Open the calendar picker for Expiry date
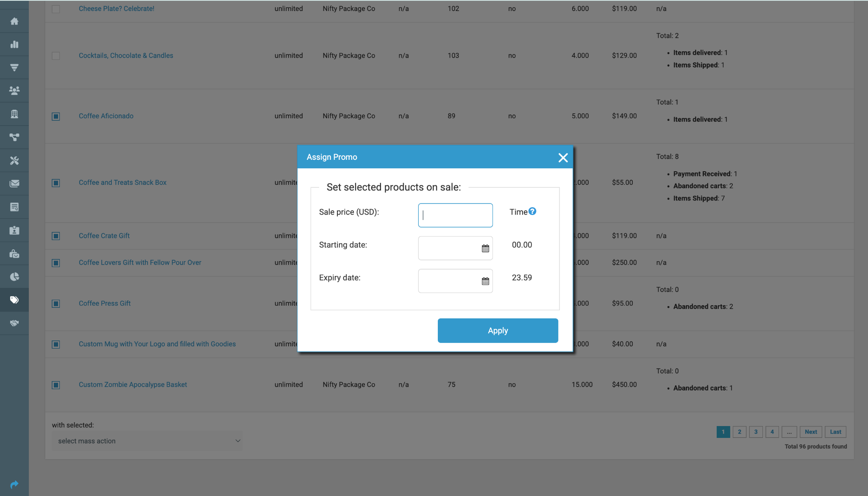This screenshot has width=868, height=496. [485, 281]
